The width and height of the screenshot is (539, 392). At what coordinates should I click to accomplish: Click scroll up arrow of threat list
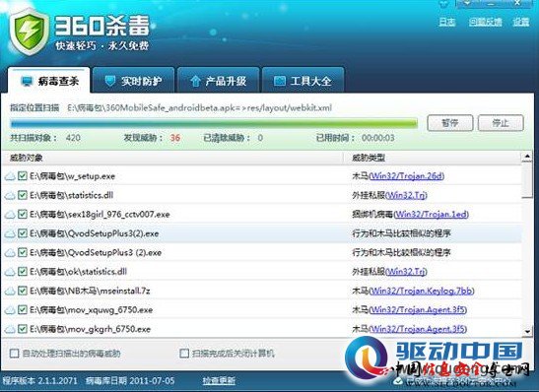(x=527, y=158)
